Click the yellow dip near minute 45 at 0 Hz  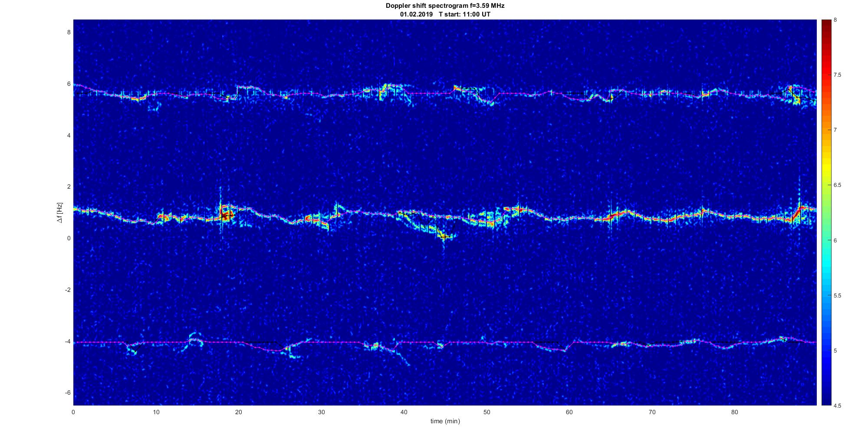point(445,237)
